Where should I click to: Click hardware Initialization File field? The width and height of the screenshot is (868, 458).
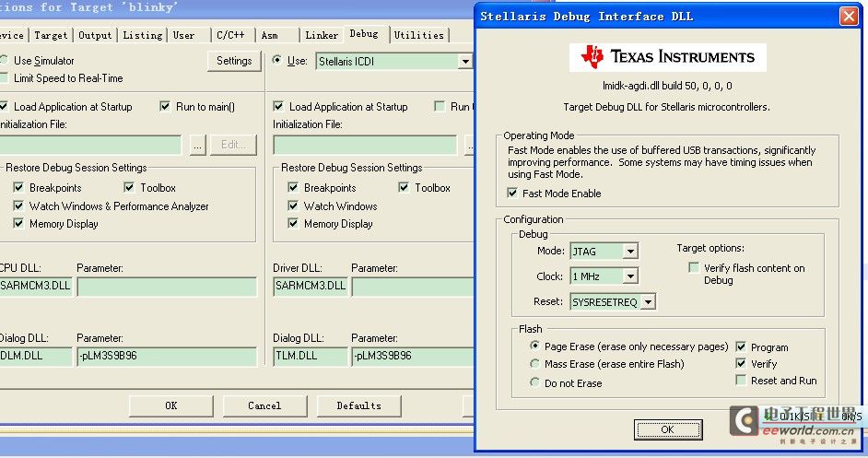pyautogui.click(x=365, y=145)
